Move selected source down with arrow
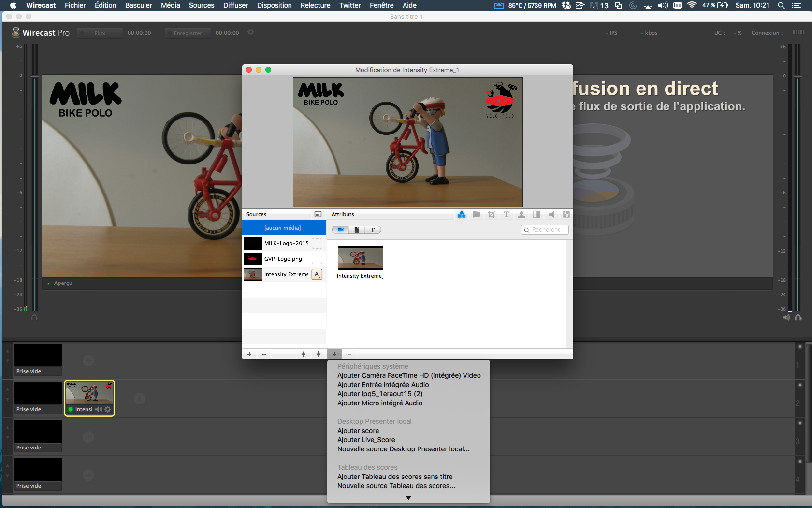This screenshot has width=812, height=508. point(318,354)
